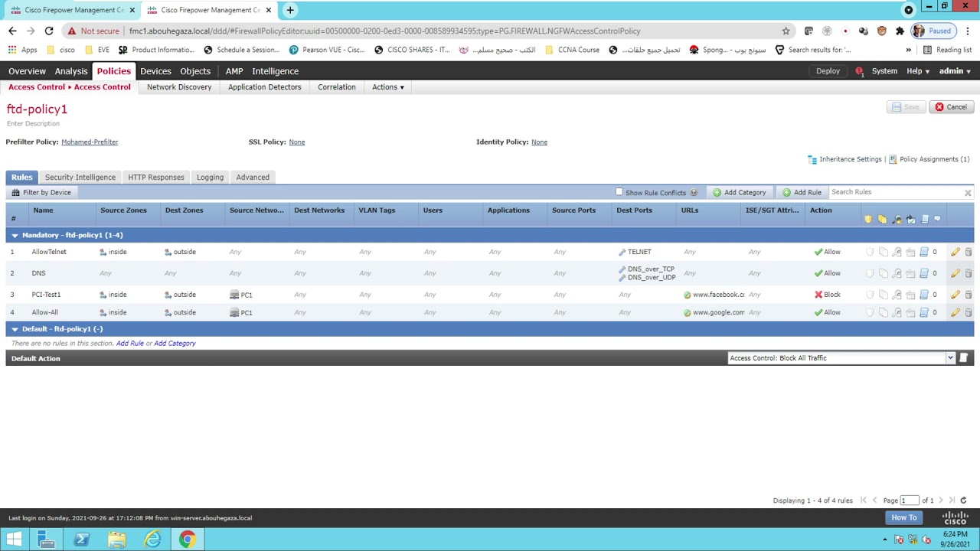
Task: Edit the DNS rule with pencil icon
Action: tap(955, 273)
